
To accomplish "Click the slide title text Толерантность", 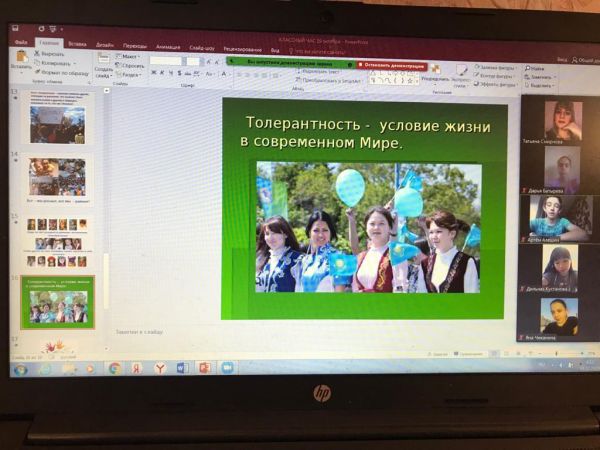I will 297,123.
